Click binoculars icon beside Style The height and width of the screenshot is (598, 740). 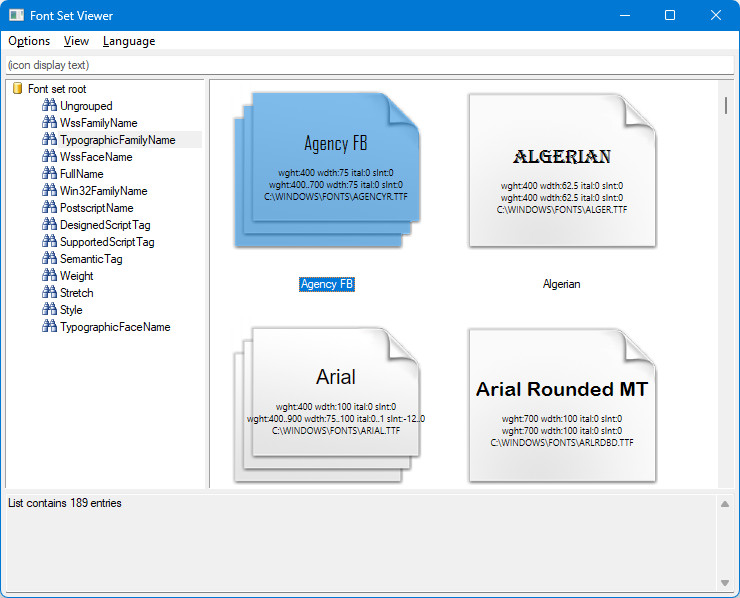[49, 309]
